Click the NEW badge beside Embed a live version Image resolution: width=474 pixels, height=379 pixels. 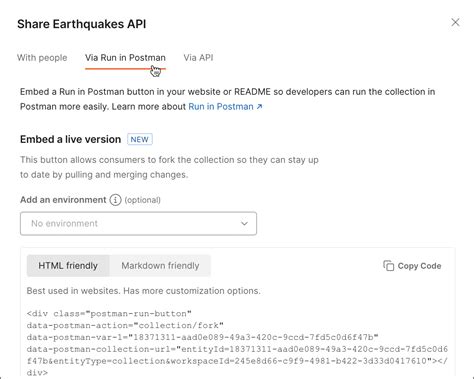140,139
